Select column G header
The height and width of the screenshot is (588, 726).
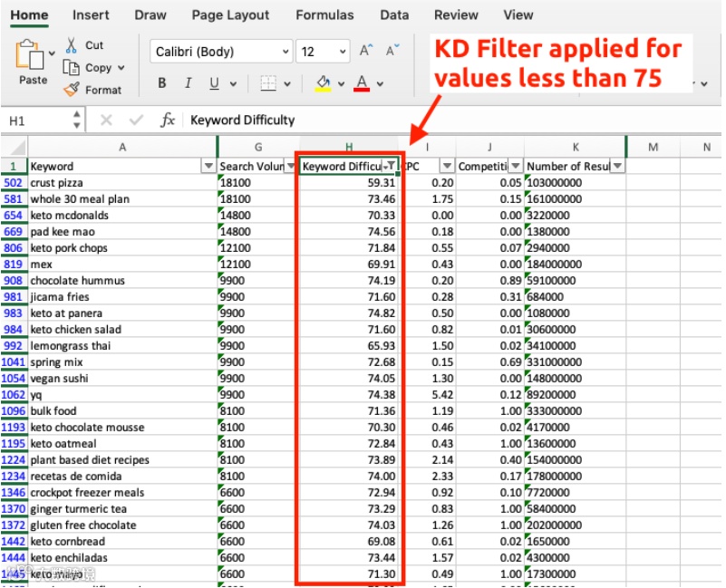pyautogui.click(x=258, y=148)
